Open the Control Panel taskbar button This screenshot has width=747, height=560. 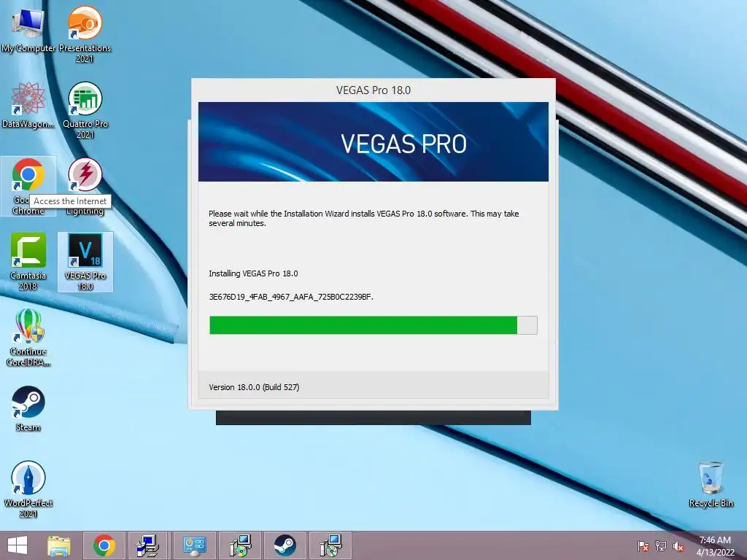194,545
